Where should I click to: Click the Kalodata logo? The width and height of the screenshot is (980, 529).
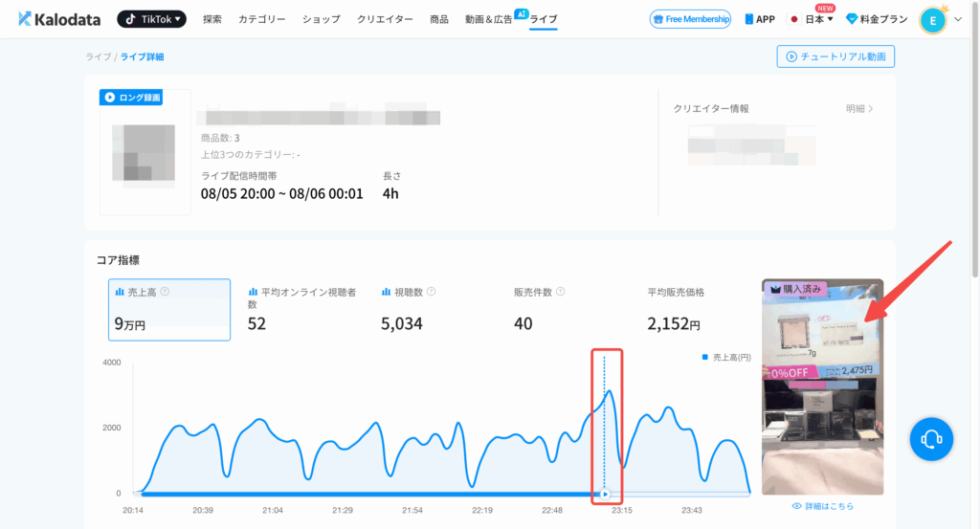pyautogui.click(x=58, y=19)
